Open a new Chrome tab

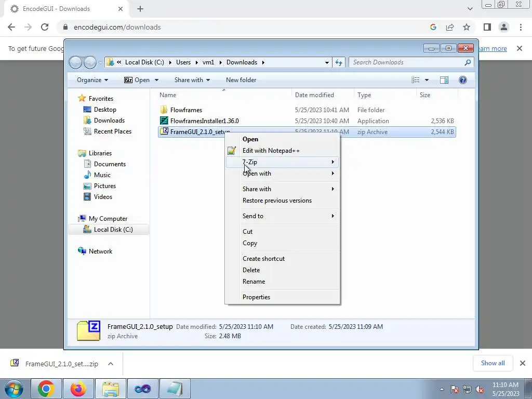[140, 9]
